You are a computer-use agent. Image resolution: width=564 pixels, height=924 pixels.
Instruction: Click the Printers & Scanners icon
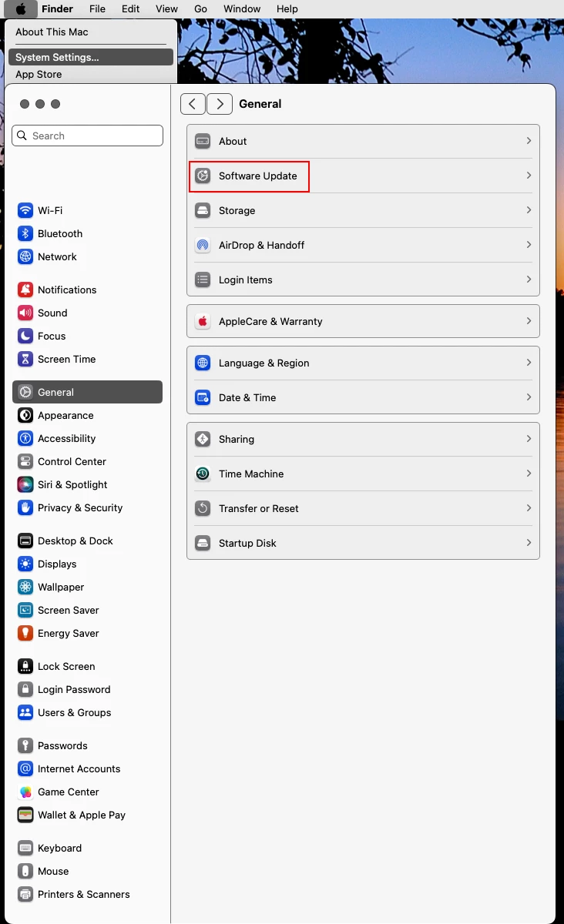pyautogui.click(x=25, y=894)
